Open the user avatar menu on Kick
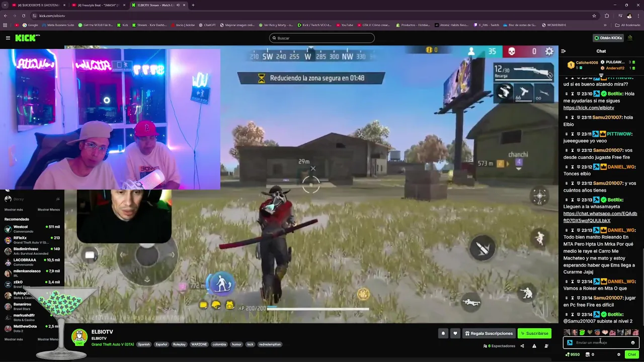The width and height of the screenshot is (644, 362). pos(630,38)
